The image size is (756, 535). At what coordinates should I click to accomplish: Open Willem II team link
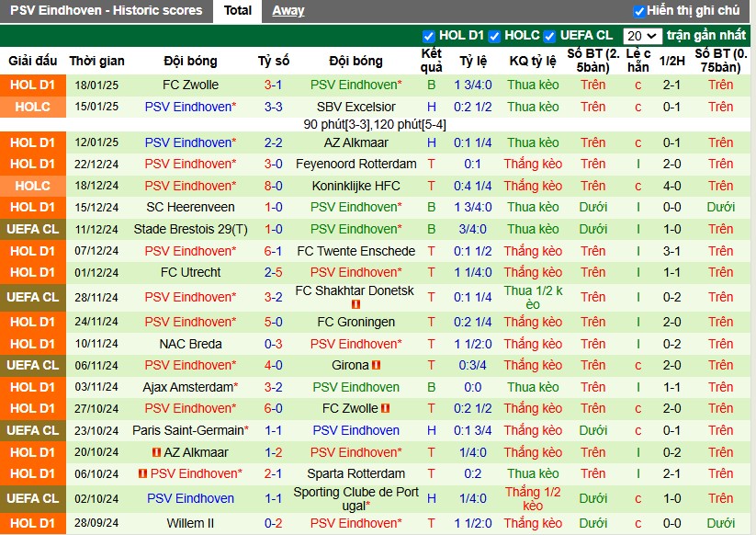190,523
